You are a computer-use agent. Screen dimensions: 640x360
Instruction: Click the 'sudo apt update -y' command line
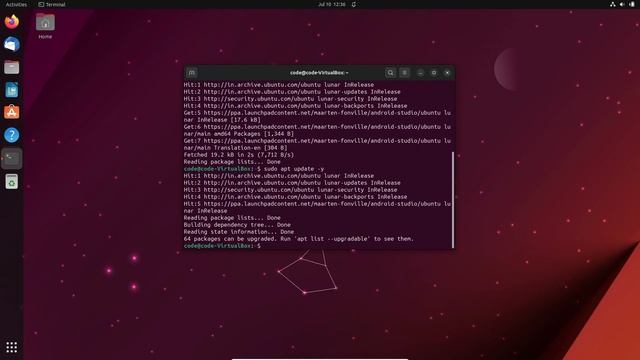(x=254, y=169)
